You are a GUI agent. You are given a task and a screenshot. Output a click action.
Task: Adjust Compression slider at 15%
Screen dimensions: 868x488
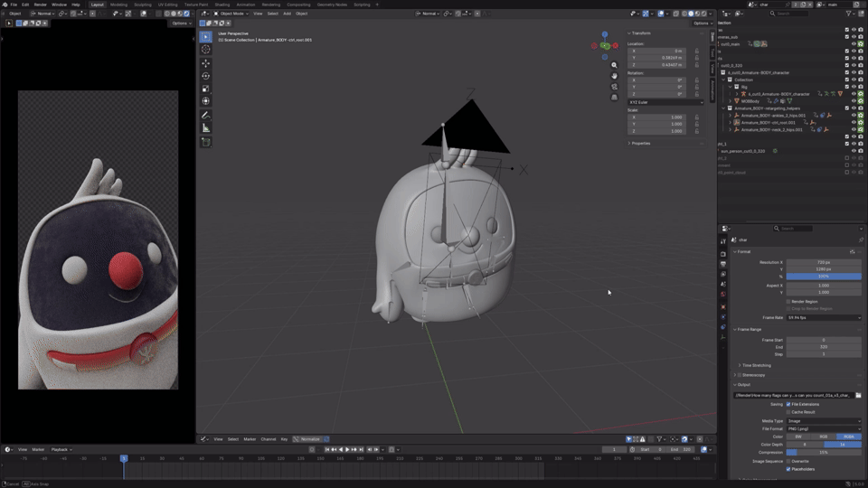(x=824, y=453)
